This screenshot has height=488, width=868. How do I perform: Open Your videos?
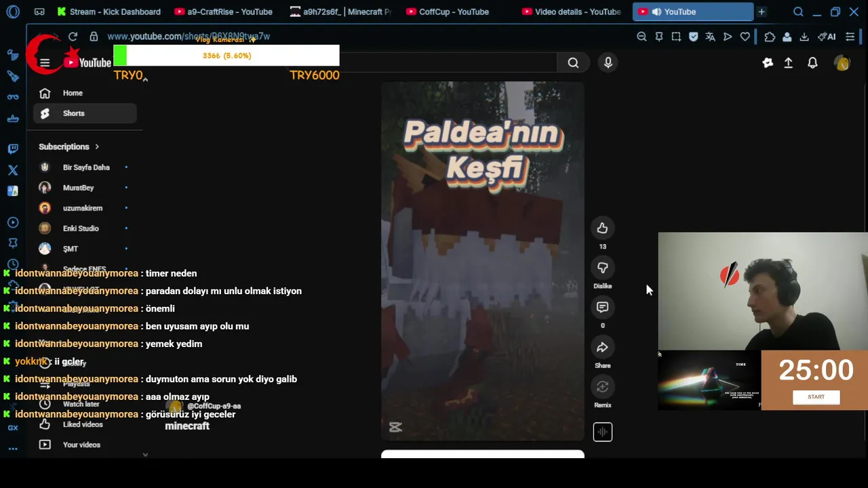(85, 445)
